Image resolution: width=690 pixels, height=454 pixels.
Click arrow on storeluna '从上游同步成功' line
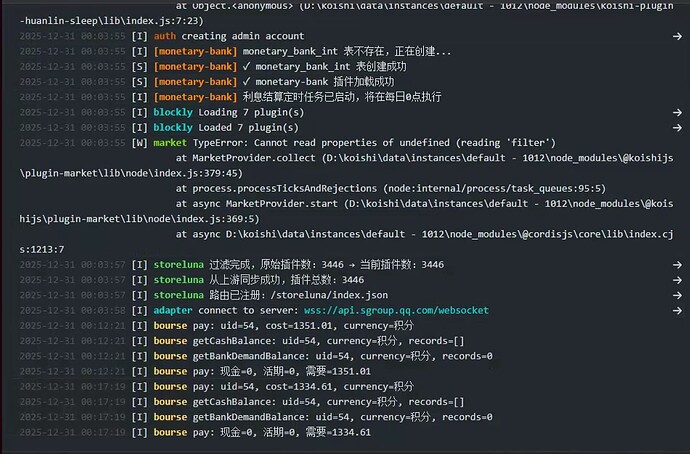pyautogui.click(x=677, y=280)
